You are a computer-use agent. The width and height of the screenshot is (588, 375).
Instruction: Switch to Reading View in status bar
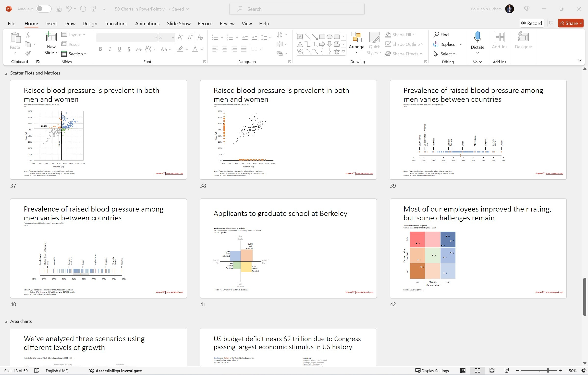click(x=492, y=371)
